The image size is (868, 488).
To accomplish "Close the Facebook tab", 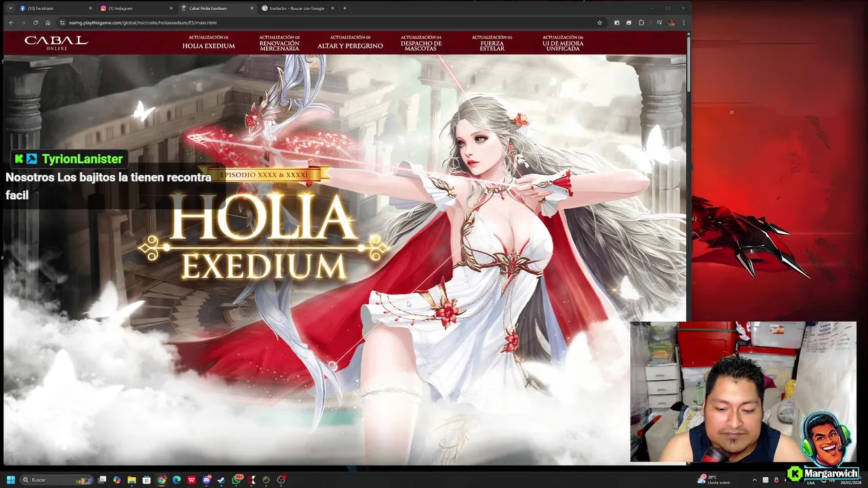I will pos(90,8).
